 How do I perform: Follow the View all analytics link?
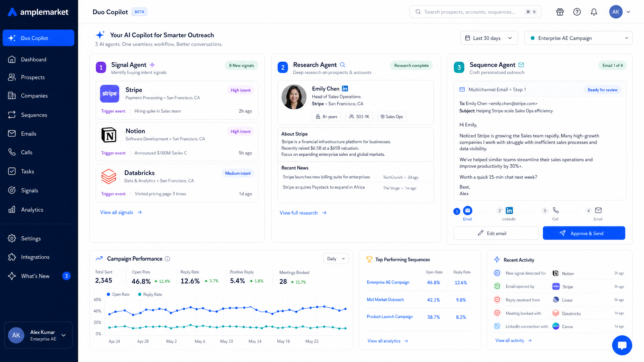(x=388, y=341)
